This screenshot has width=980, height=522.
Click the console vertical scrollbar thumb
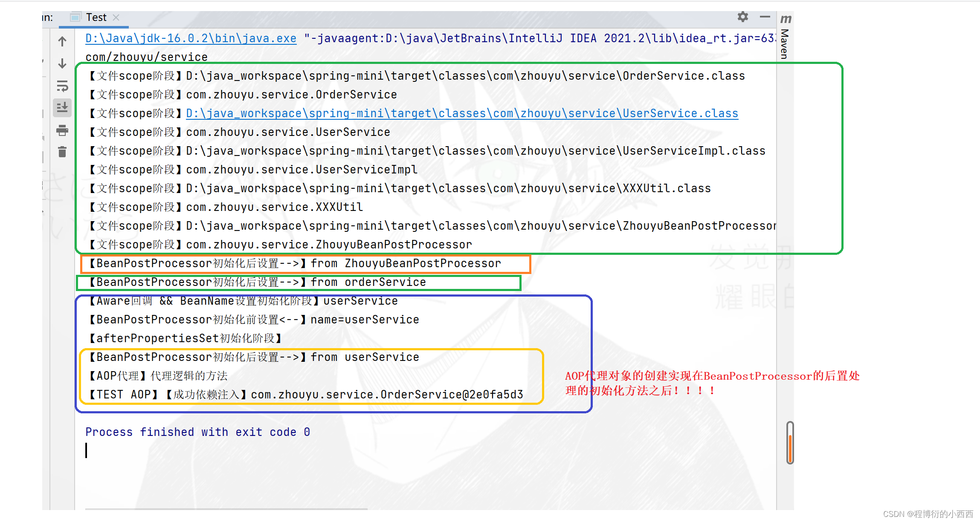coord(790,443)
